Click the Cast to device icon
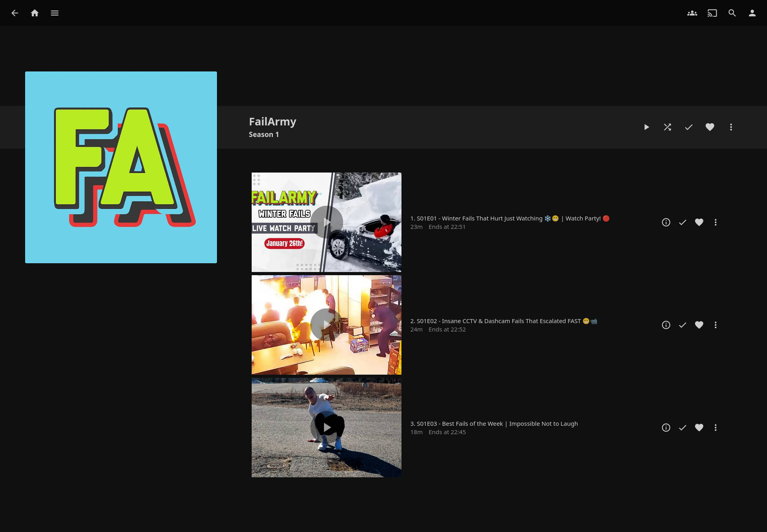767x532 pixels. tap(712, 13)
